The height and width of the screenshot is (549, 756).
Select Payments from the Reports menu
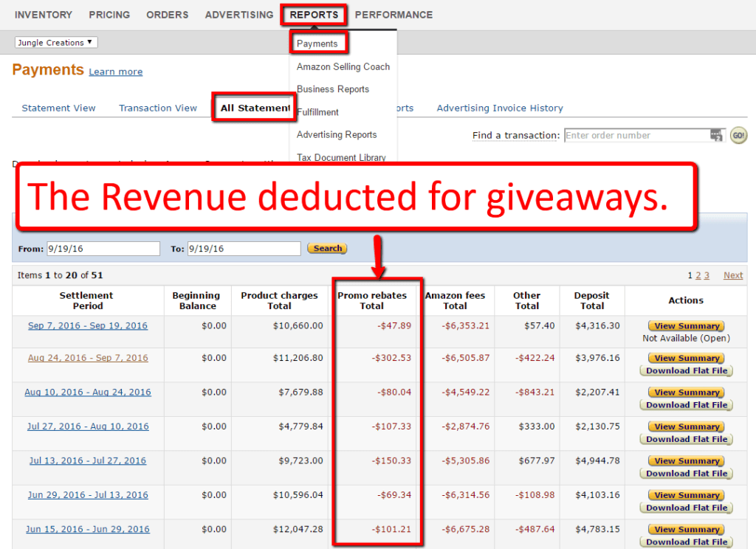tap(317, 44)
